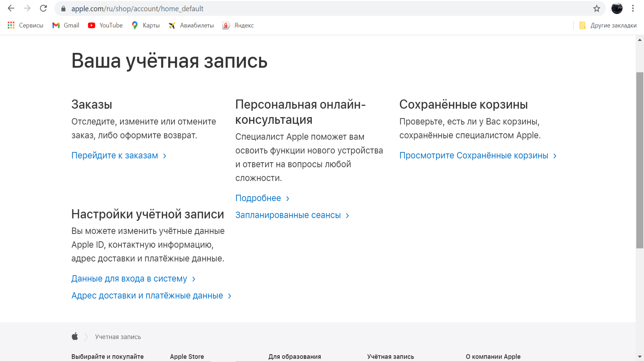Image resolution: width=644 pixels, height=362 pixels.
Task: Click the browser forward arrow
Action: coord(27,8)
